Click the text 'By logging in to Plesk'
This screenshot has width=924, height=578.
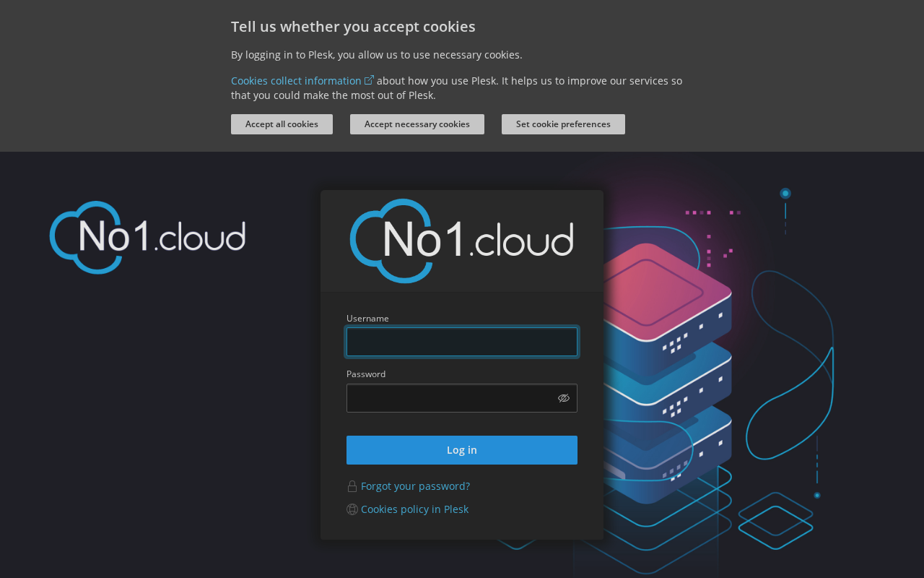click(x=282, y=55)
